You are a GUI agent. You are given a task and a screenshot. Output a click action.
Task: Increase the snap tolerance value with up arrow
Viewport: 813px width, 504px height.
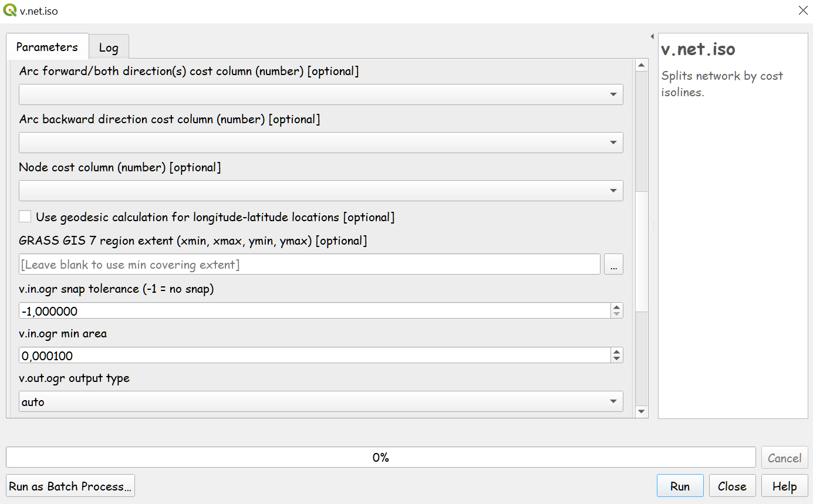tap(616, 307)
